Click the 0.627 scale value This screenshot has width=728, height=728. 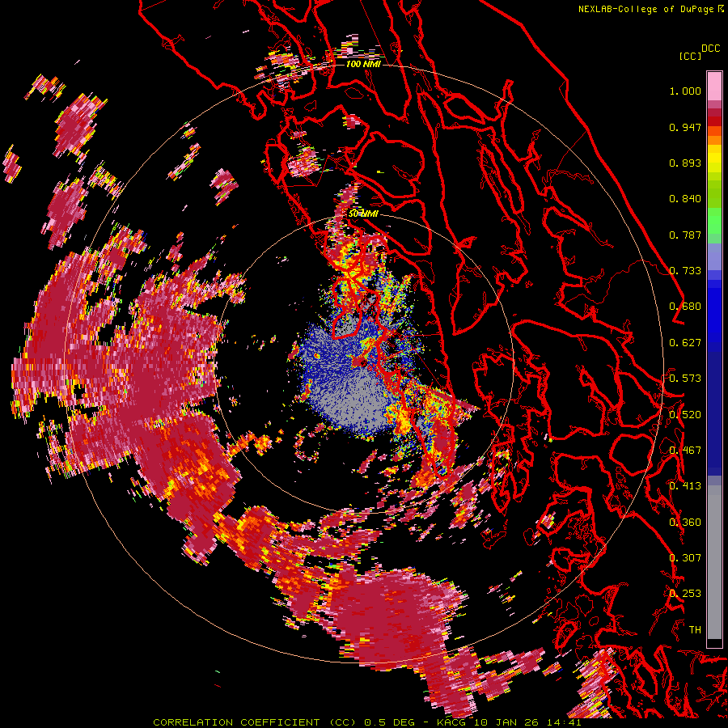pos(685,343)
